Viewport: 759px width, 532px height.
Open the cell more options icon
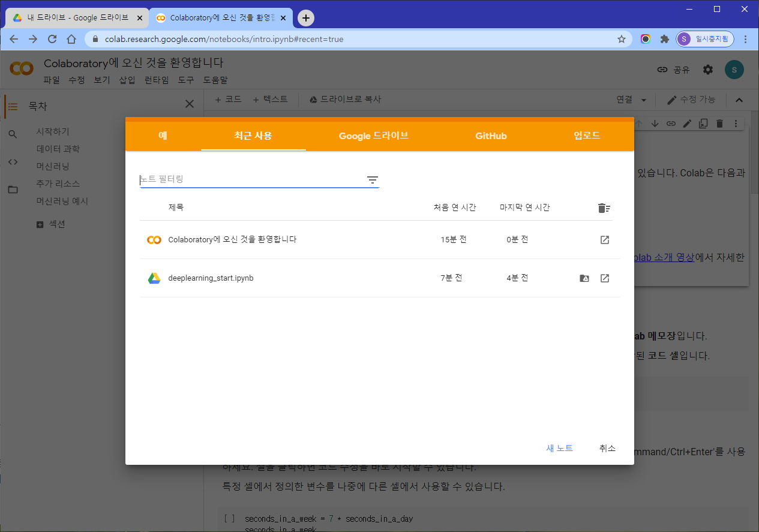pyautogui.click(x=736, y=124)
